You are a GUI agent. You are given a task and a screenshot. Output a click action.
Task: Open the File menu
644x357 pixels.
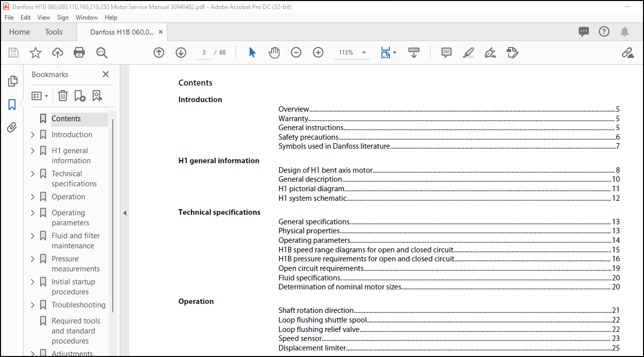[x=9, y=17]
